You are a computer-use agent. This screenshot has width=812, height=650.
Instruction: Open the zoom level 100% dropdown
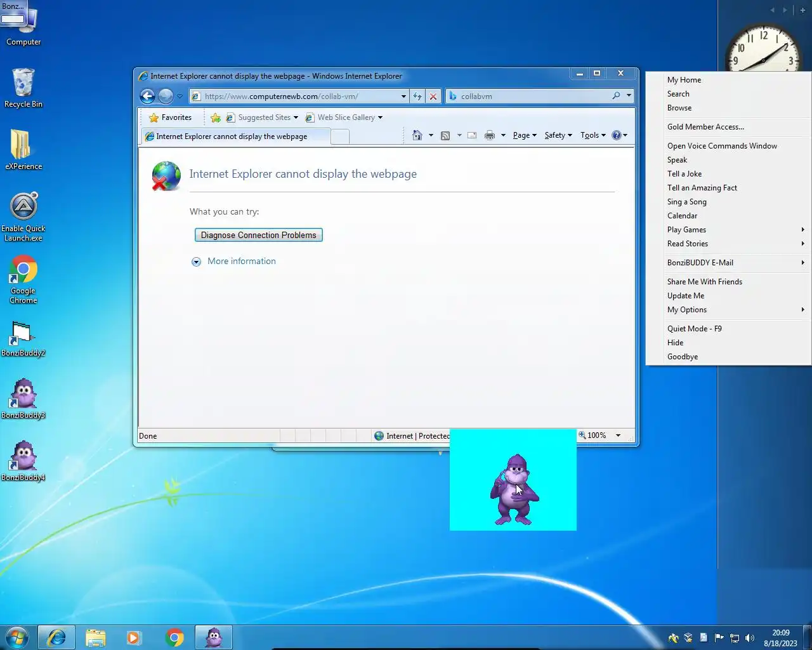point(618,435)
